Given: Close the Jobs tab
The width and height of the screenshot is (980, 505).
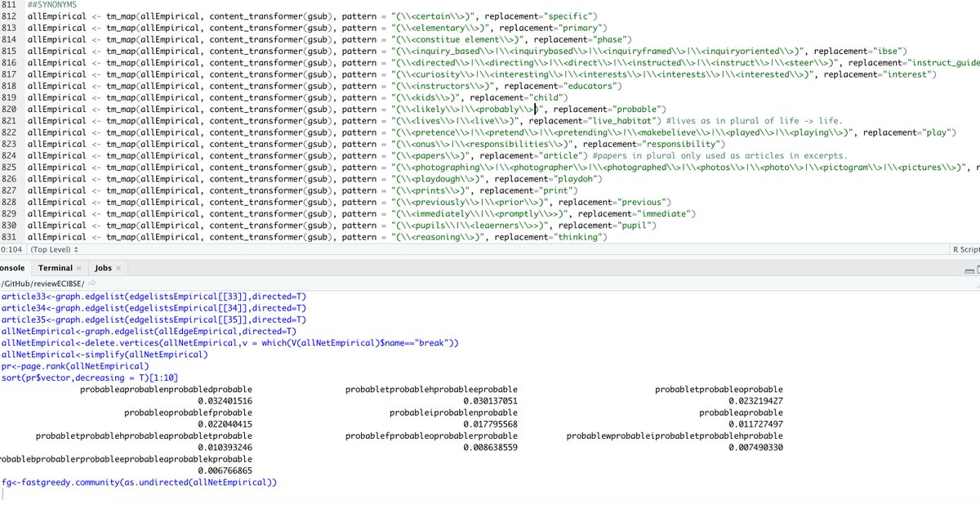Looking at the screenshot, I should point(118,268).
